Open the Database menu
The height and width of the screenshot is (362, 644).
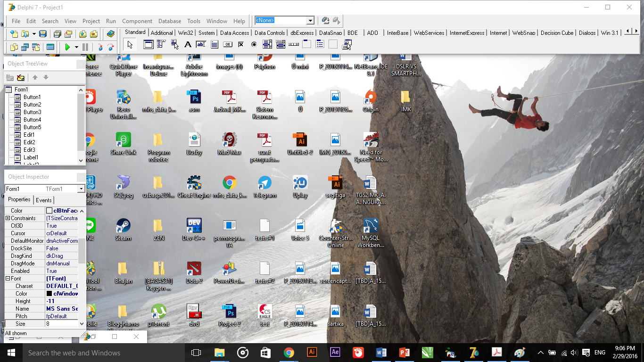[x=170, y=21]
